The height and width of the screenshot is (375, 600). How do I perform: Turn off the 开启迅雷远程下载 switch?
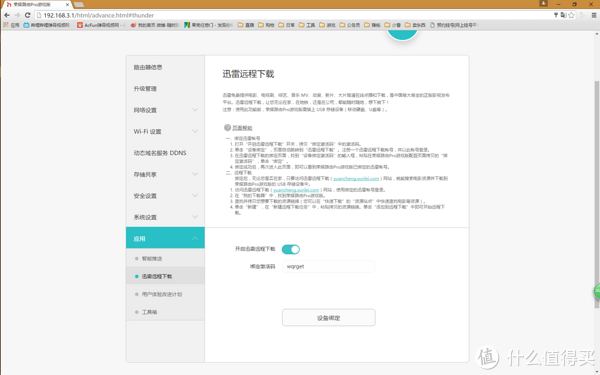(x=290, y=249)
